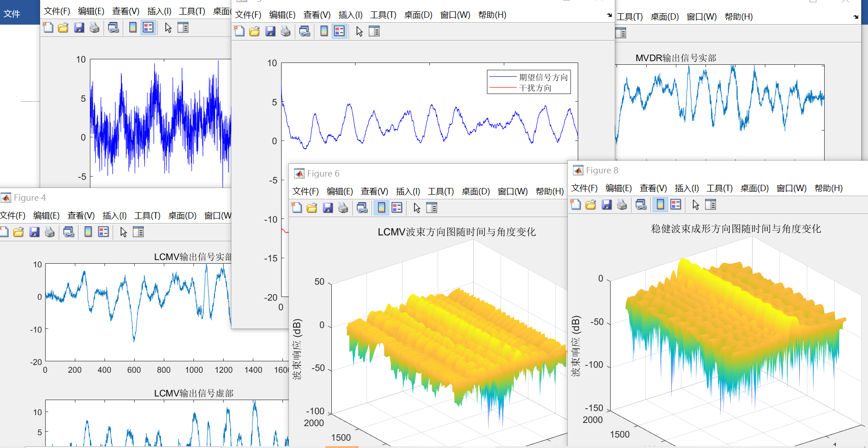The image size is (868, 448).
Task: Select the 期望信号方向 legend entry
Action: [543, 78]
